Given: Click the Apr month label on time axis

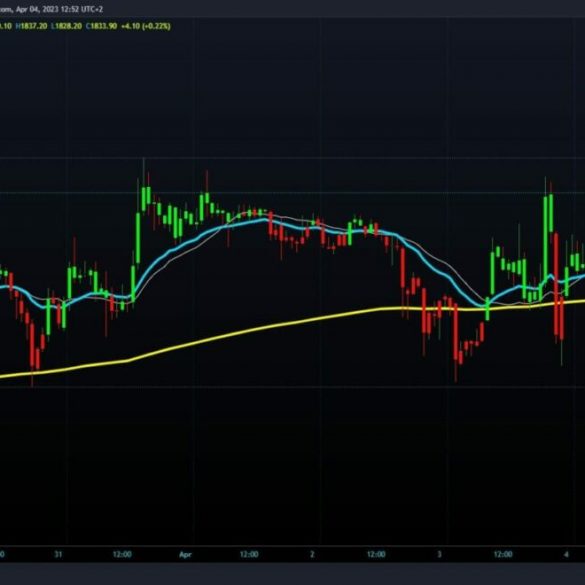Looking at the screenshot, I should coord(185,554).
